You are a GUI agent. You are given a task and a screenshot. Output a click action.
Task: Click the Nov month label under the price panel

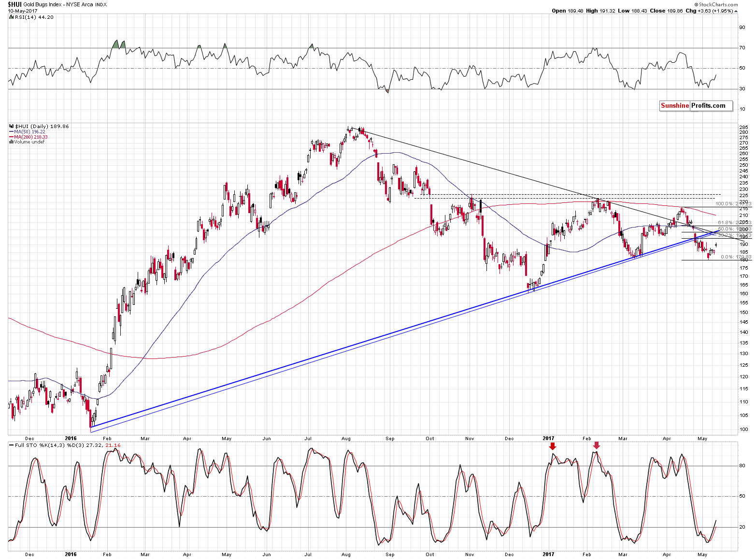coord(470,439)
